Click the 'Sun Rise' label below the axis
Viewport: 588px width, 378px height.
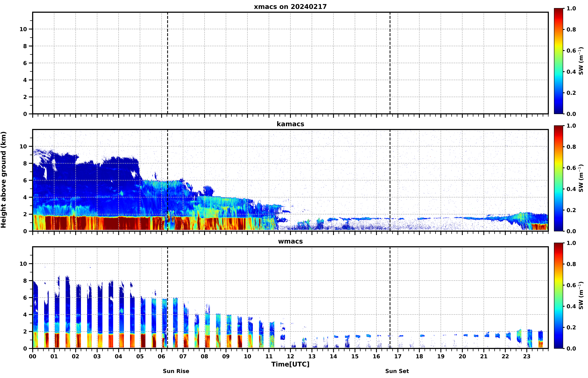pyautogui.click(x=176, y=371)
